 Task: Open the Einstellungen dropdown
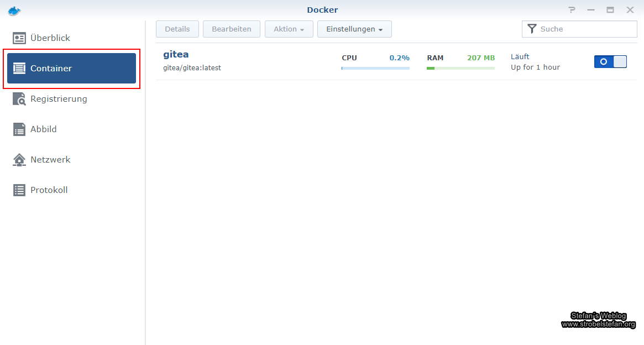pyautogui.click(x=354, y=29)
